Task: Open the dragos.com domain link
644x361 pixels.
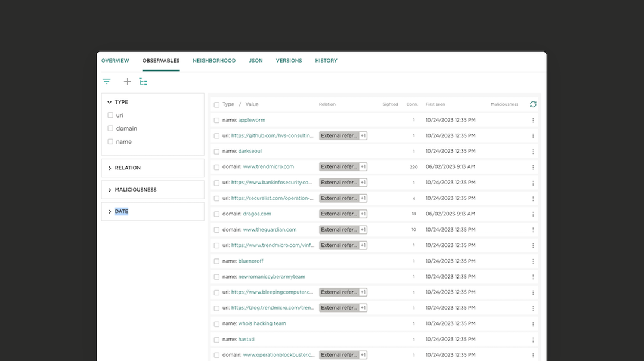Action: (257, 214)
